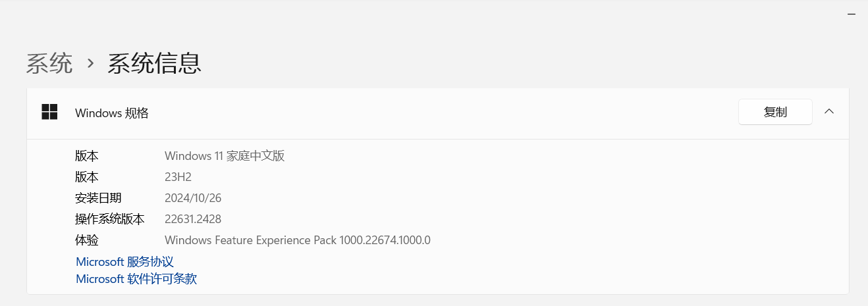
Task: Click the 体验 label
Action: tap(87, 240)
